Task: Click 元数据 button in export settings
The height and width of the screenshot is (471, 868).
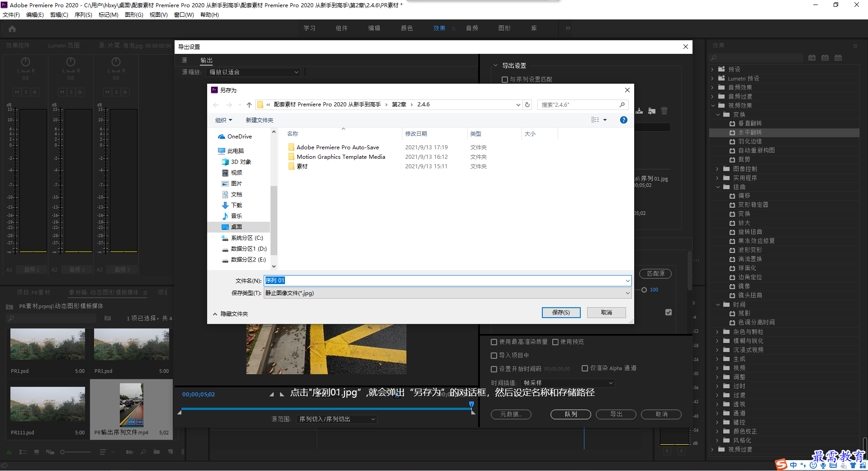Action: point(511,414)
